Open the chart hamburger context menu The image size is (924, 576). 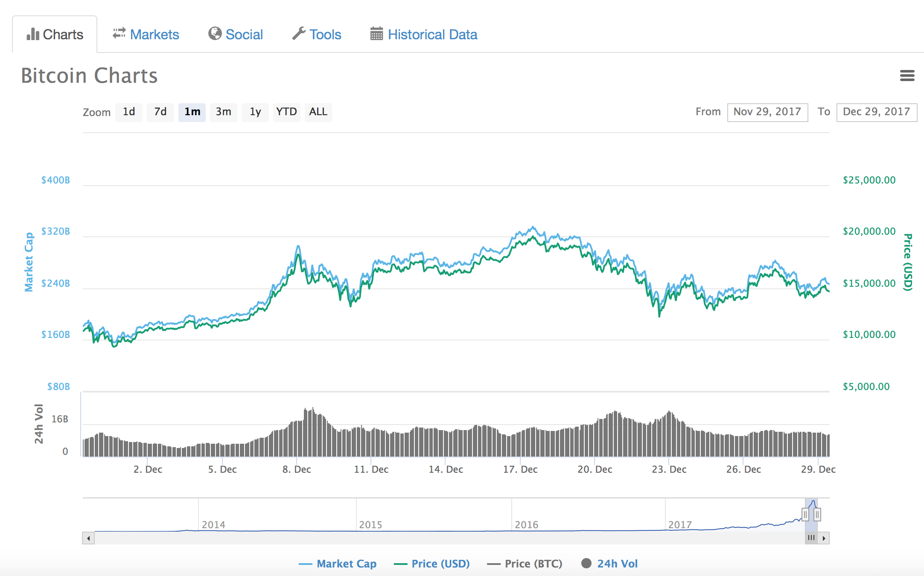907,76
